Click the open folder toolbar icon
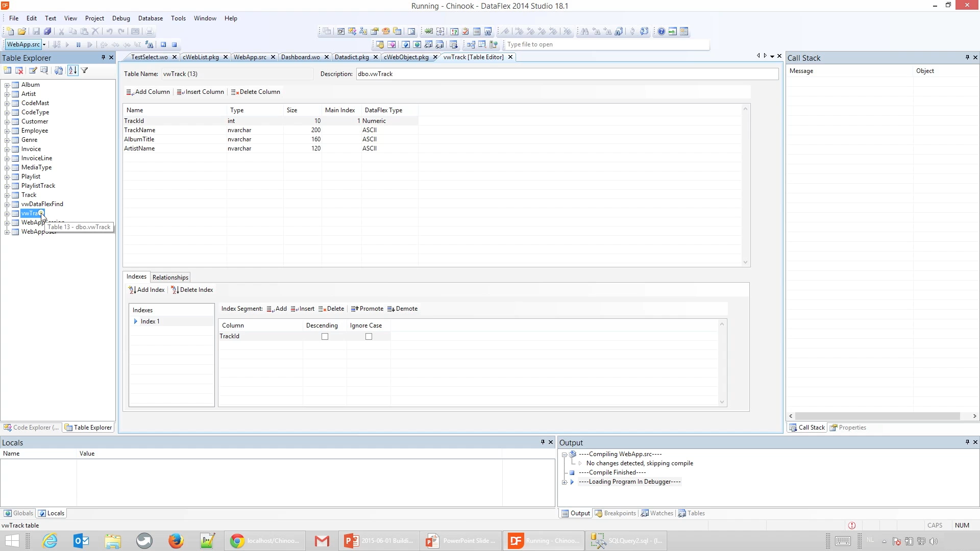 22,32
